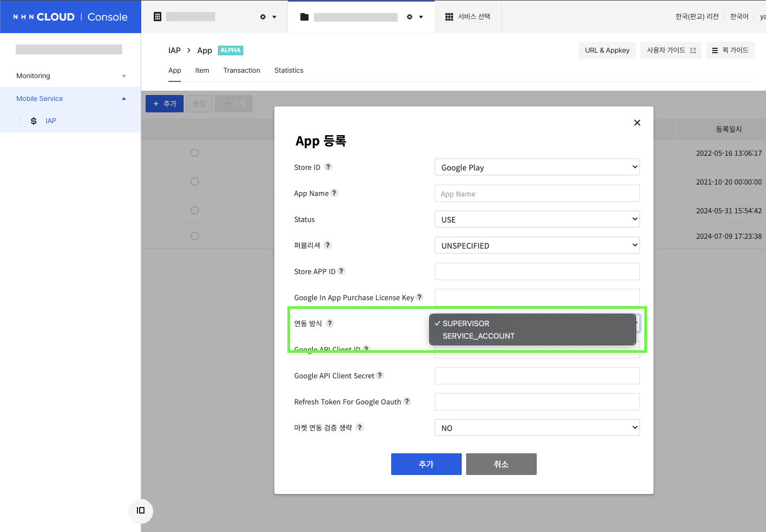The image size is (766, 532).
Task: Select the first row radio button
Action: 194,153
